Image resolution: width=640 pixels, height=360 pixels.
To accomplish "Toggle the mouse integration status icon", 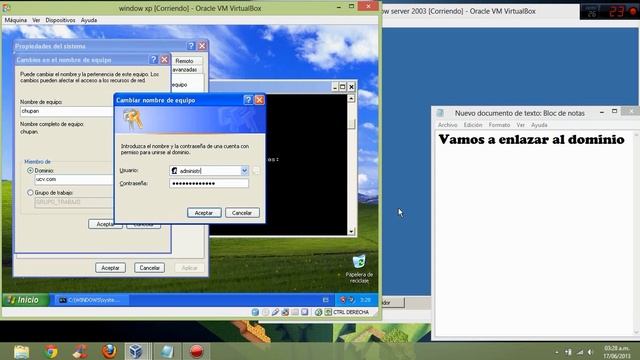I will pyautogui.click(x=318, y=312).
